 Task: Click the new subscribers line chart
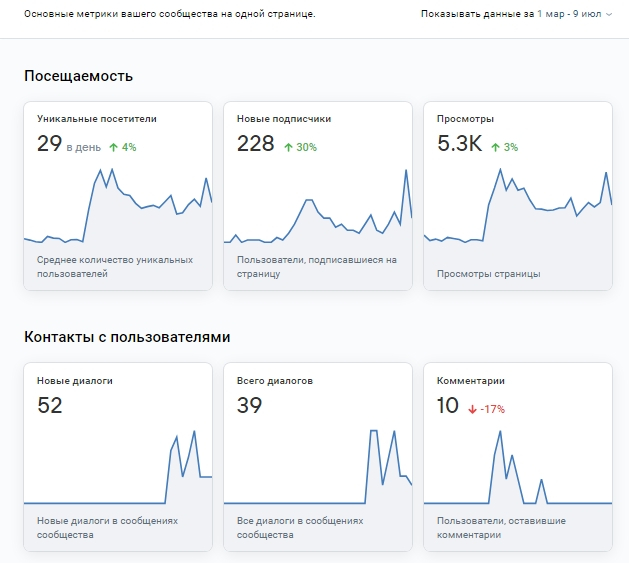point(318,215)
